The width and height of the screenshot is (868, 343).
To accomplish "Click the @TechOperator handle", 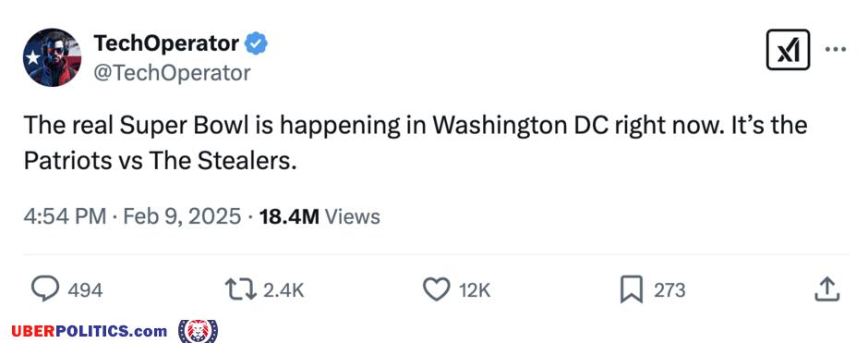I will 172,73.
